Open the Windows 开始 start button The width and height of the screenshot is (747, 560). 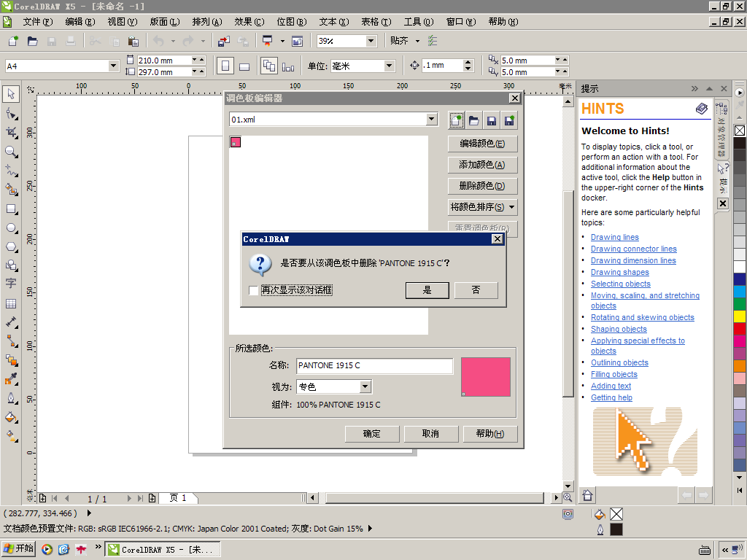(19, 549)
